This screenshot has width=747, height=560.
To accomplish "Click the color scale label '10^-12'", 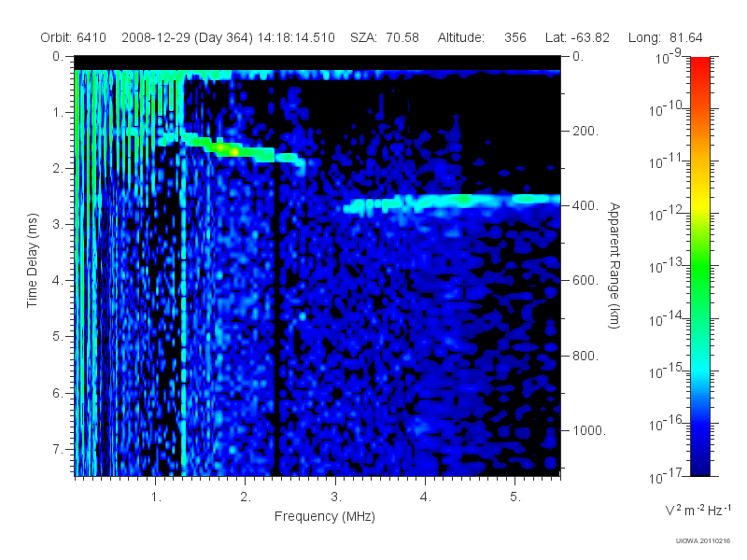I will (666, 214).
